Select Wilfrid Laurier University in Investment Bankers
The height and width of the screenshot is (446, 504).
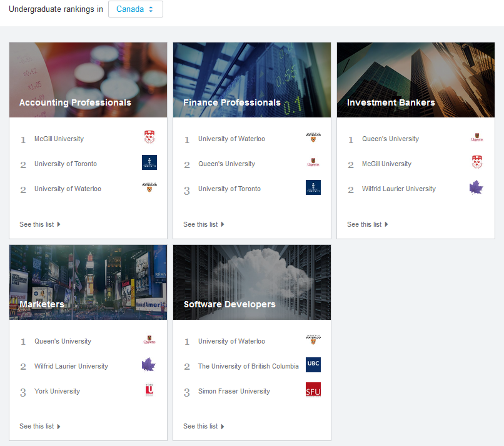[399, 189]
